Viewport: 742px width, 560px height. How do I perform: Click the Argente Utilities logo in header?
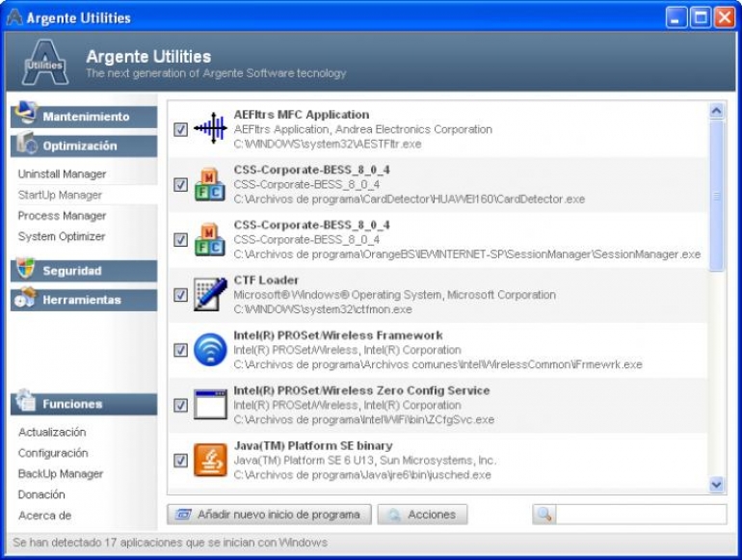click(x=45, y=63)
